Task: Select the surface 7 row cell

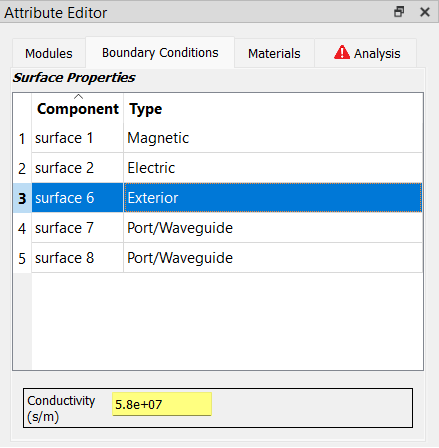Action: click(x=78, y=228)
